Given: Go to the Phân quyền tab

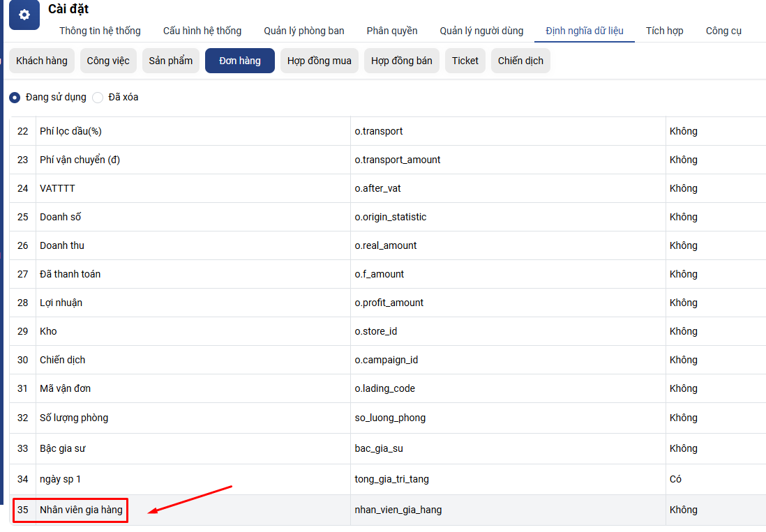Looking at the screenshot, I should 392,31.
